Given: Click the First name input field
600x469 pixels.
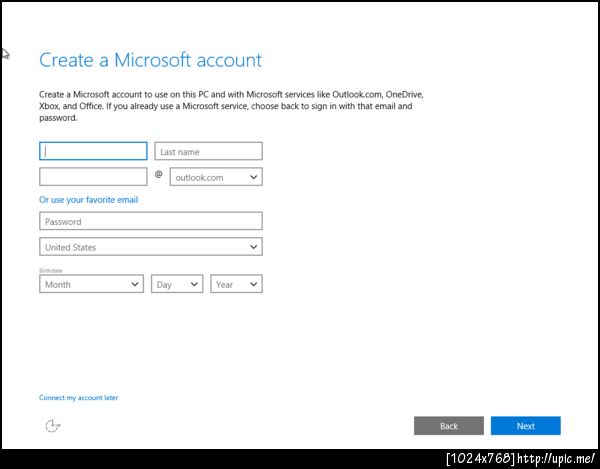Looking at the screenshot, I should pyautogui.click(x=93, y=151).
